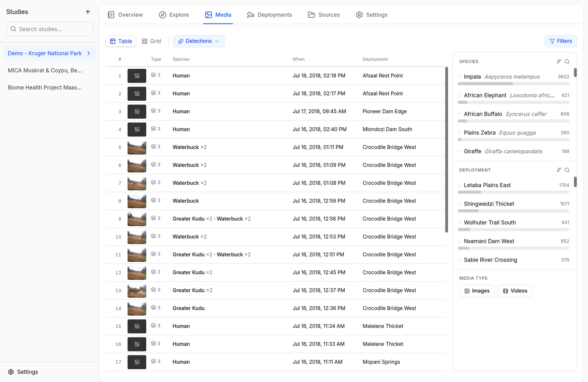Click the layers icon on row 5
This screenshot has width=588, height=382.
(x=154, y=146)
